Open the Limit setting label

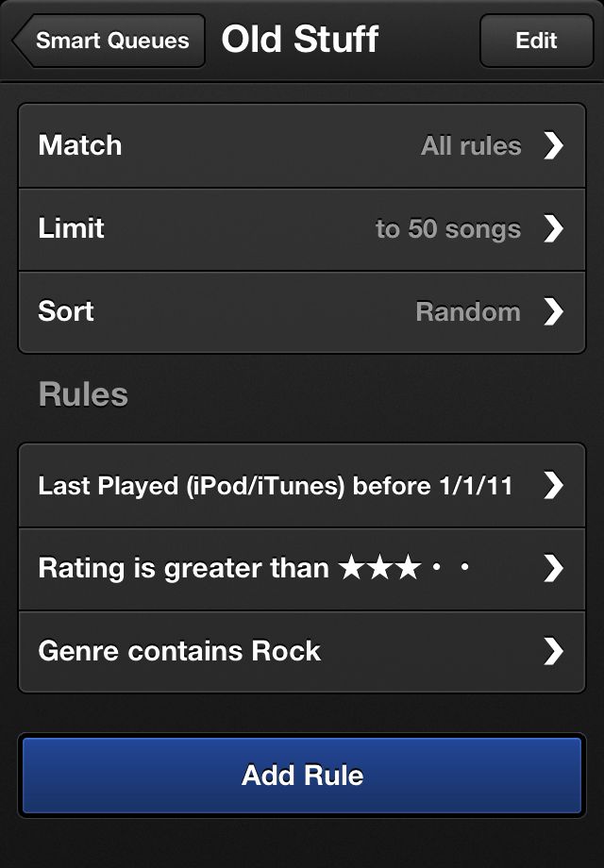pyautogui.click(x=72, y=228)
